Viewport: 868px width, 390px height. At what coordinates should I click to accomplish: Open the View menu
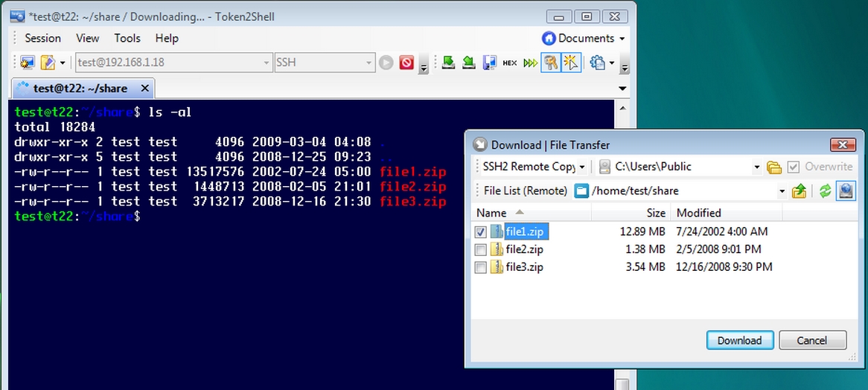pos(87,38)
